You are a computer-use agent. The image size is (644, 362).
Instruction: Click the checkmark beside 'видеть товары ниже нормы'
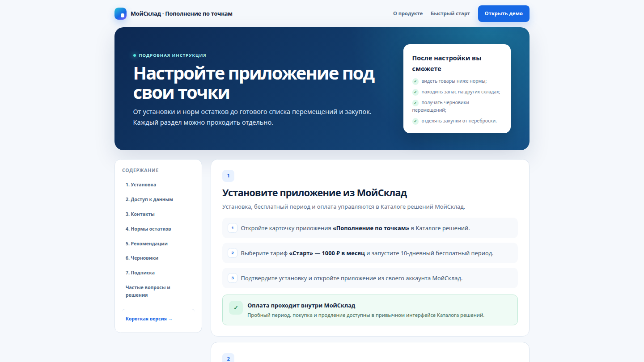pyautogui.click(x=415, y=81)
